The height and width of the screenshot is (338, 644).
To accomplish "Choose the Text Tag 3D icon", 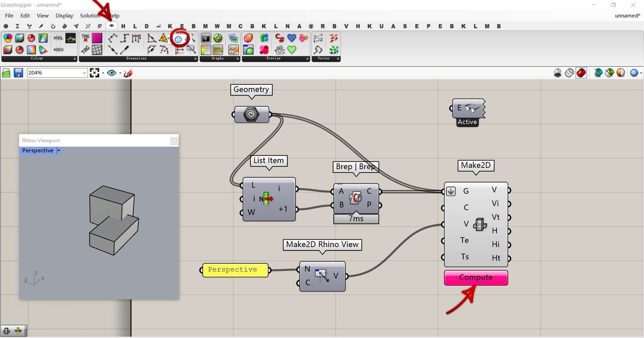I will coord(86,50).
